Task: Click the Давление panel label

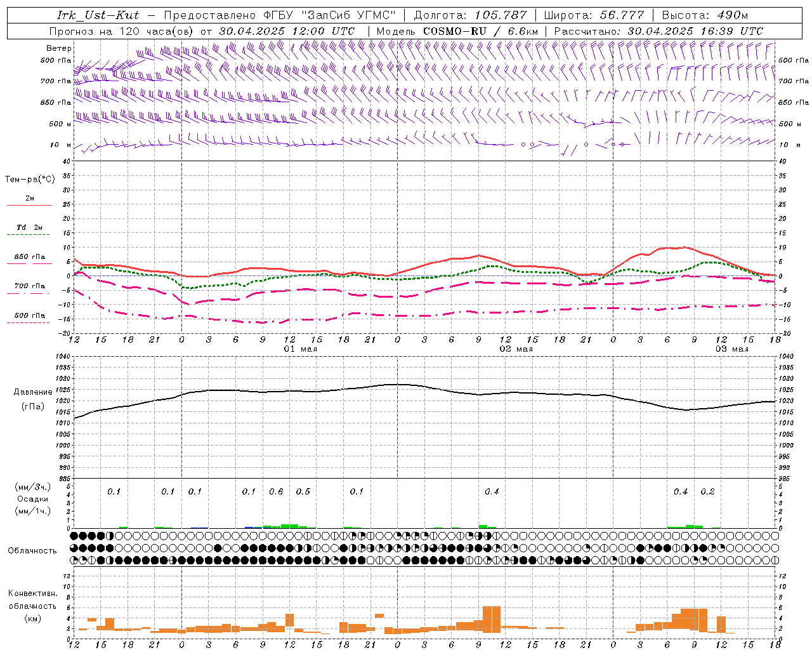Action: pos(33,392)
